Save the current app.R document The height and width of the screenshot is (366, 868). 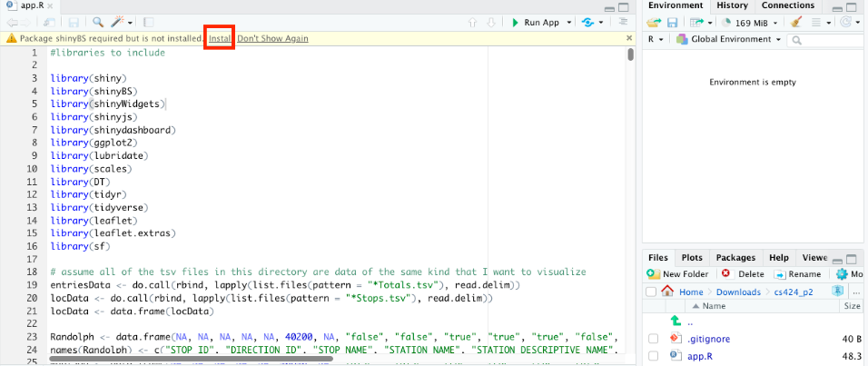tap(74, 22)
